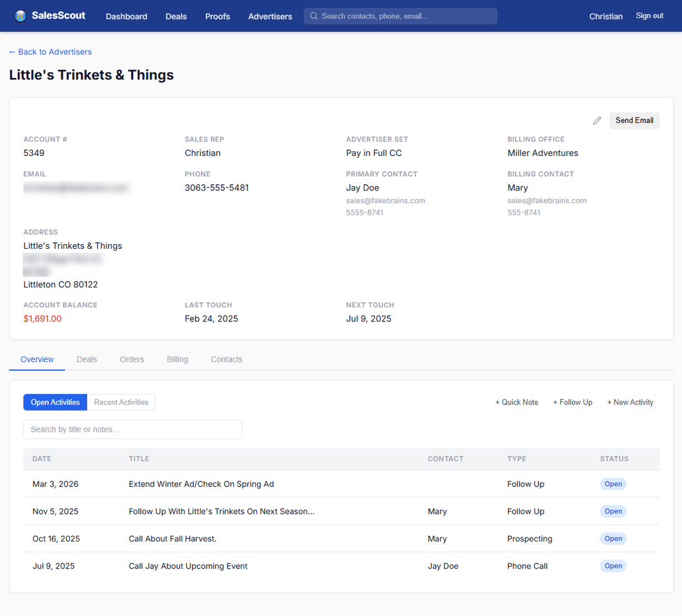
Task: Open the Dashboard menu
Action: (126, 16)
